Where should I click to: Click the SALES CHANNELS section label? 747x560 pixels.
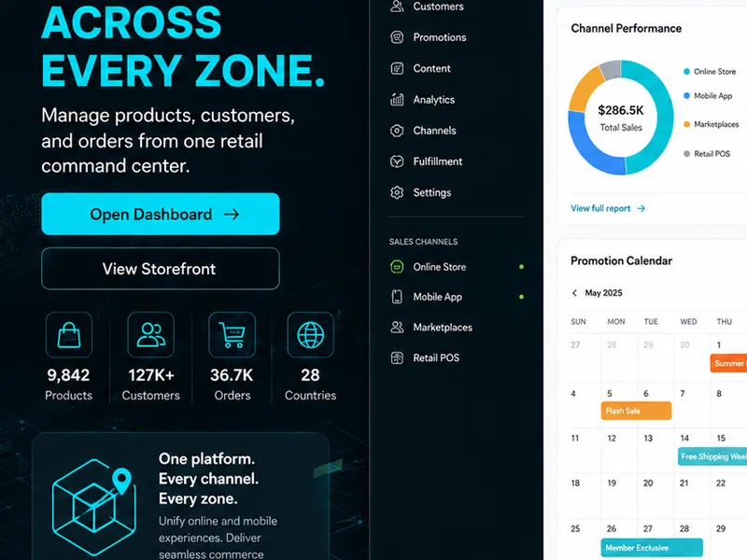(423, 242)
